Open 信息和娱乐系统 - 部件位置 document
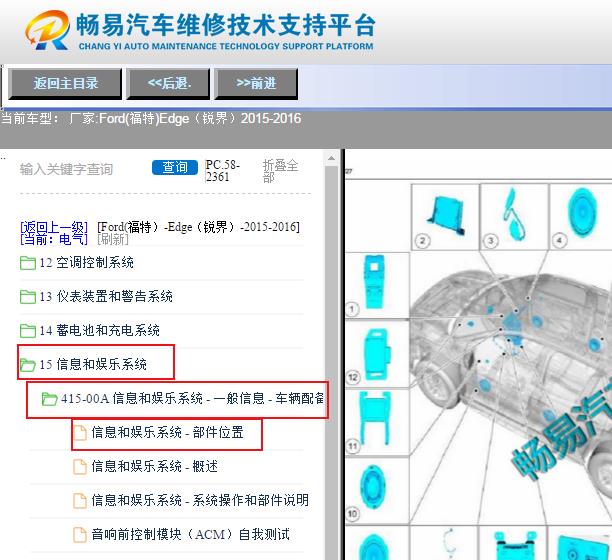Screen dimensions: 612x560 click(x=167, y=432)
